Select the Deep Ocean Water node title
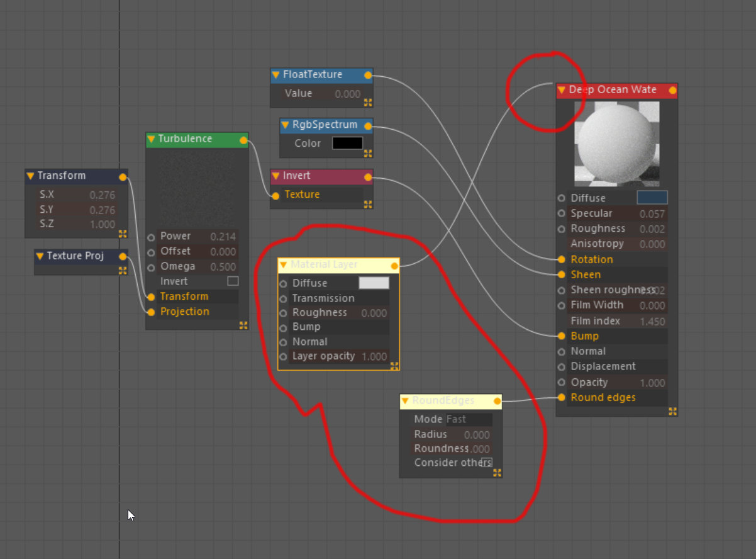 (x=613, y=90)
